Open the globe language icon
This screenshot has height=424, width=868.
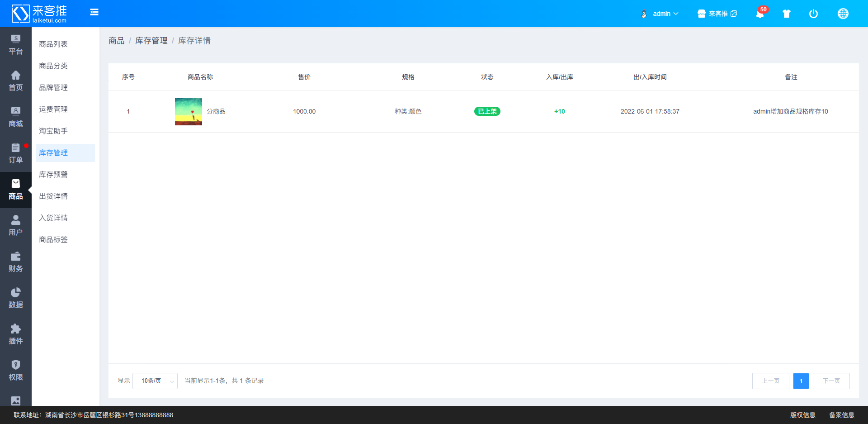pyautogui.click(x=843, y=14)
